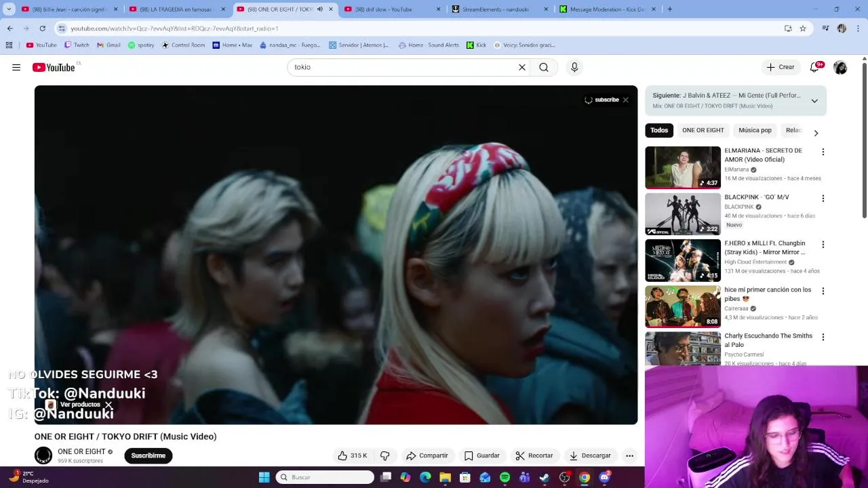The height and width of the screenshot is (488, 868).
Task: Switch to Message Moderation Kick tab
Action: coord(608,9)
